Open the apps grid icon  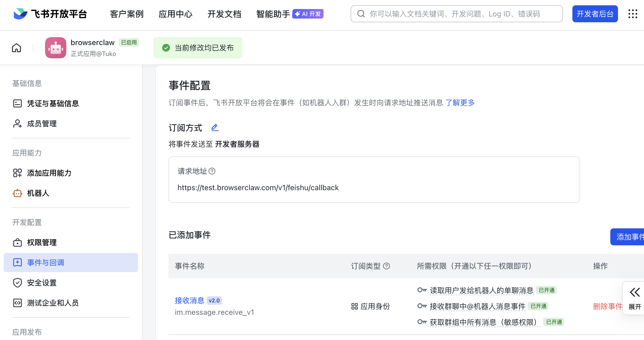(633, 14)
